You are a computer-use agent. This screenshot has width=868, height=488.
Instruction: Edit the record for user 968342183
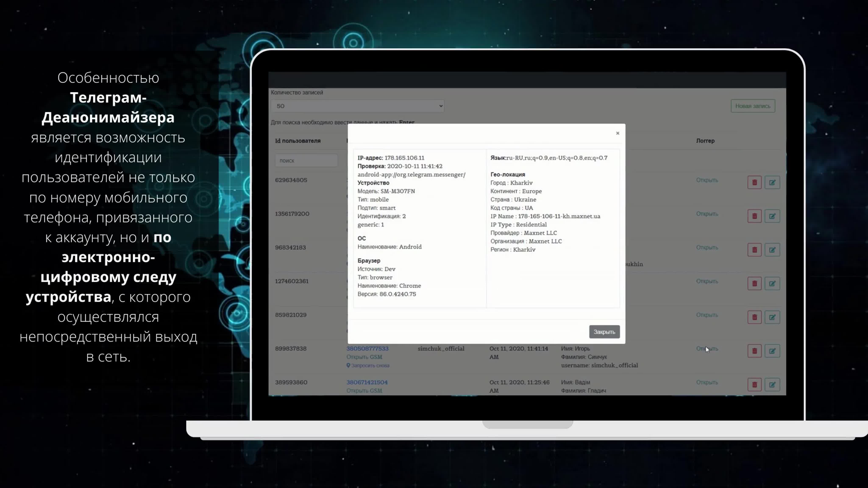click(772, 250)
